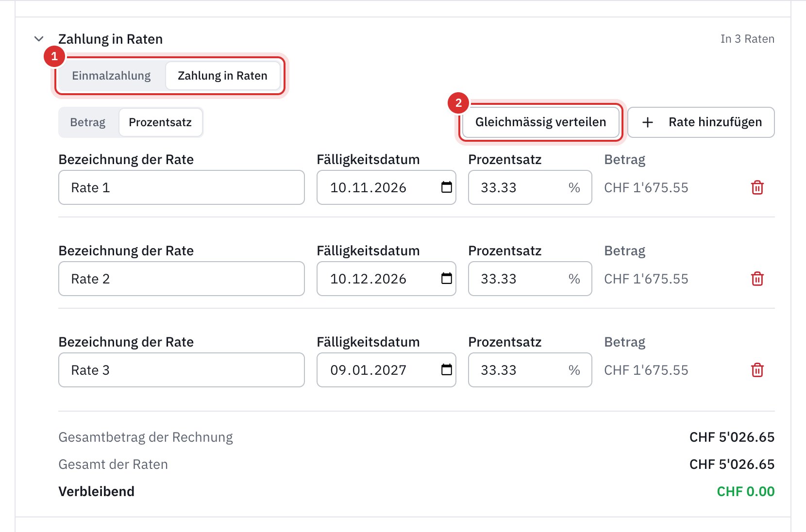Screen dimensions: 806x532
Task: Click the installments total amount next to Gesamt der Raten
Action: (x=732, y=465)
